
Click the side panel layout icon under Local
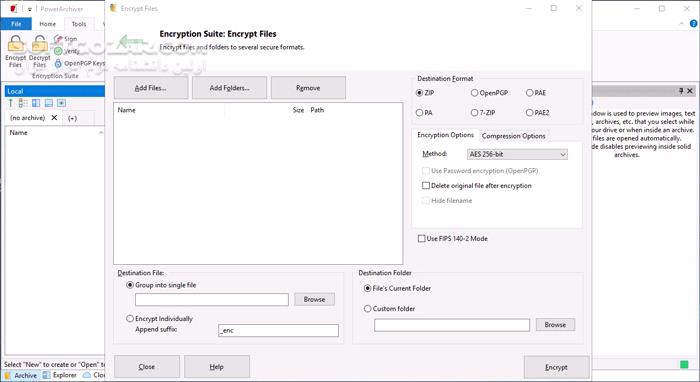click(x=36, y=103)
